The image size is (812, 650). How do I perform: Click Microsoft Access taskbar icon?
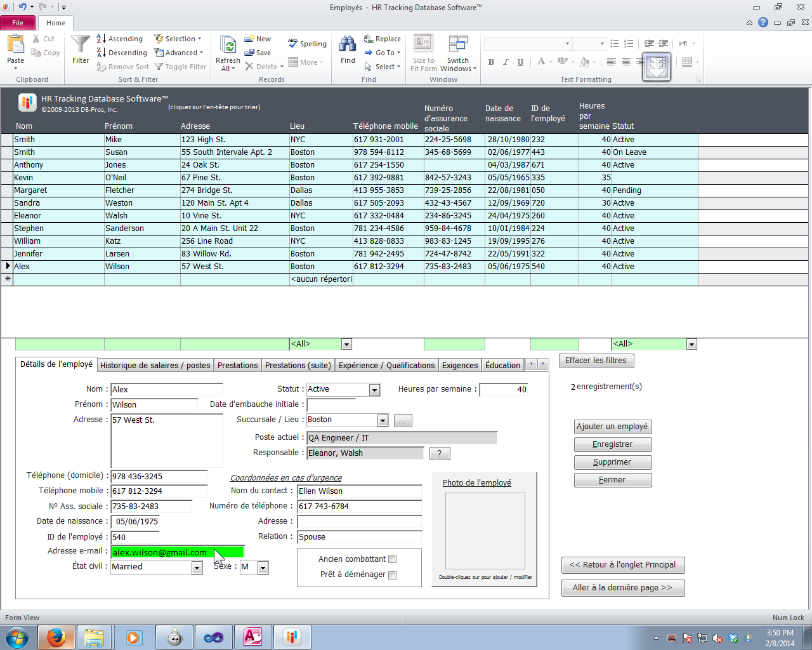pos(252,637)
